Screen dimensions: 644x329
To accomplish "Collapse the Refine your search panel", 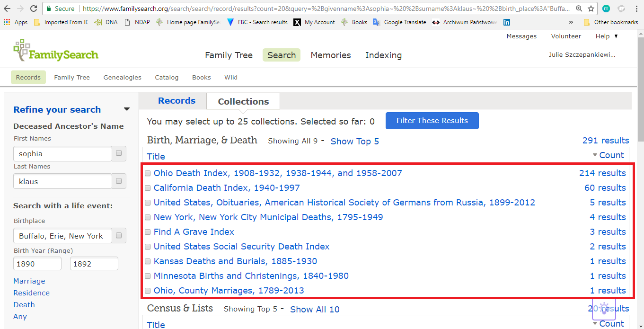I will pos(126,109).
